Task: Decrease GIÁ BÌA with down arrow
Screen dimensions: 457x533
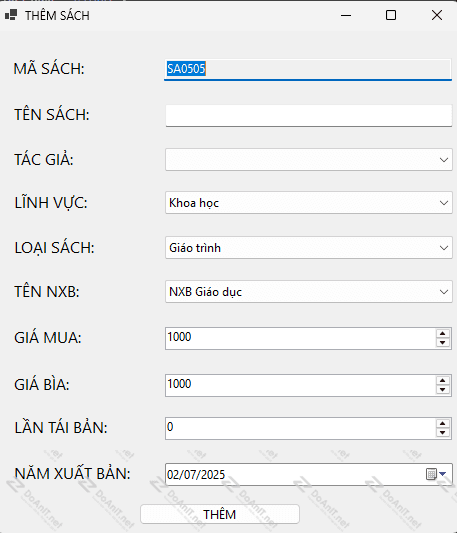Action: [x=442, y=390]
